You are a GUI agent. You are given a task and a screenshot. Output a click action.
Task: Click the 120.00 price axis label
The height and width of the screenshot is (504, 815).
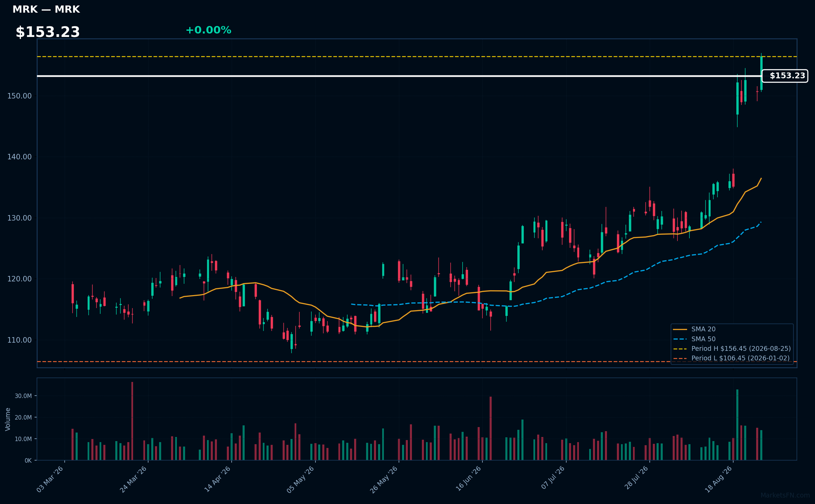pos(20,279)
